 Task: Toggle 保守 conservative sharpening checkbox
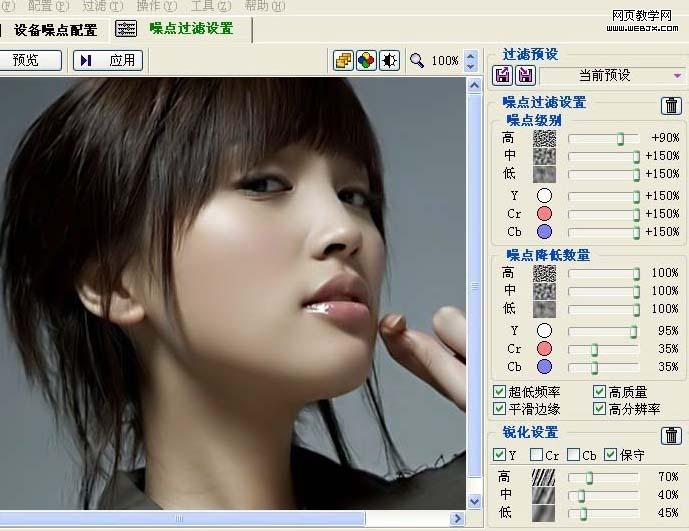pyautogui.click(x=610, y=455)
